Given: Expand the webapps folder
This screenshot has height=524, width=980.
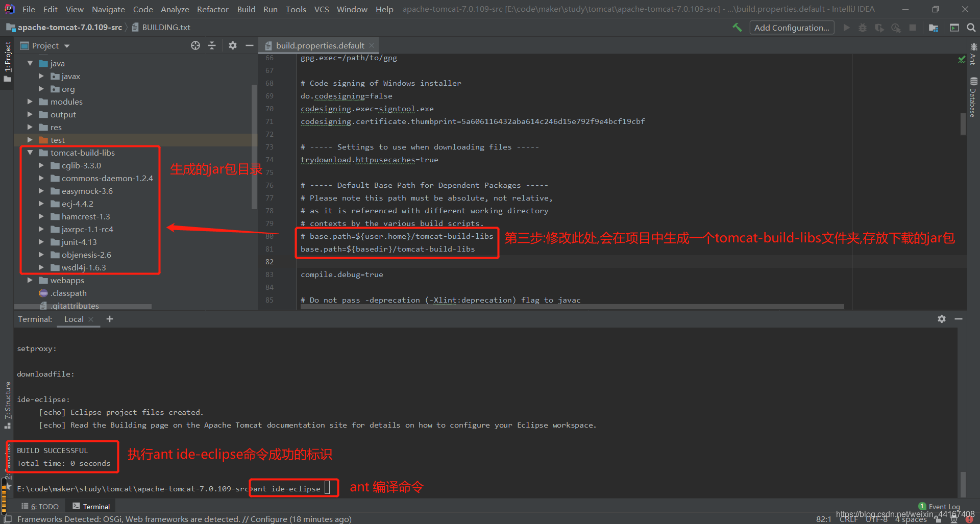Looking at the screenshot, I should pos(30,280).
